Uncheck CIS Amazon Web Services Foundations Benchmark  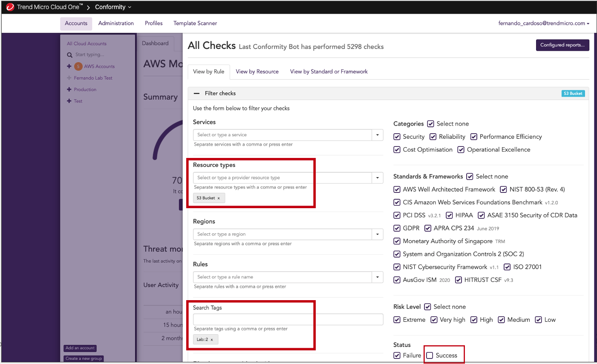pos(397,203)
